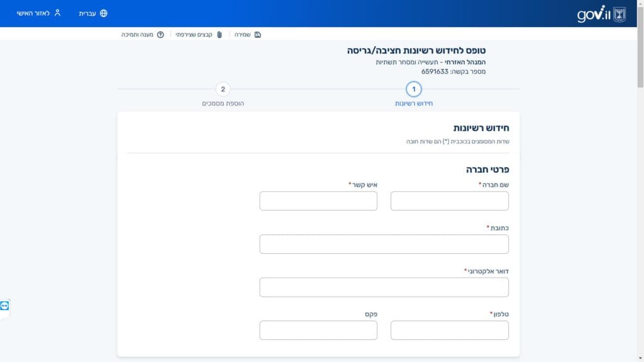
Task: Switch to the חידוש רשיונות step label
Action: [414, 103]
